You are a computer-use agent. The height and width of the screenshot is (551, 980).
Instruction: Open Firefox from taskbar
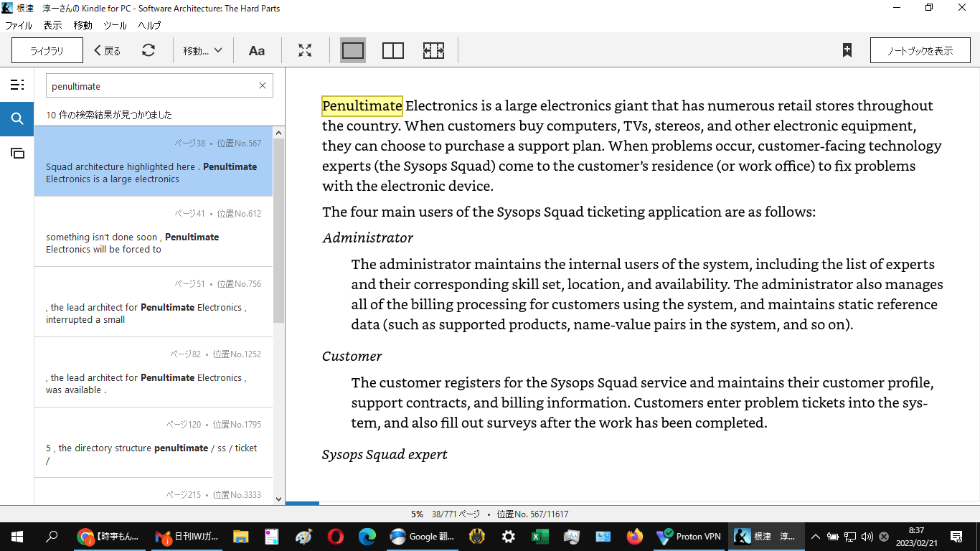pyautogui.click(x=634, y=536)
